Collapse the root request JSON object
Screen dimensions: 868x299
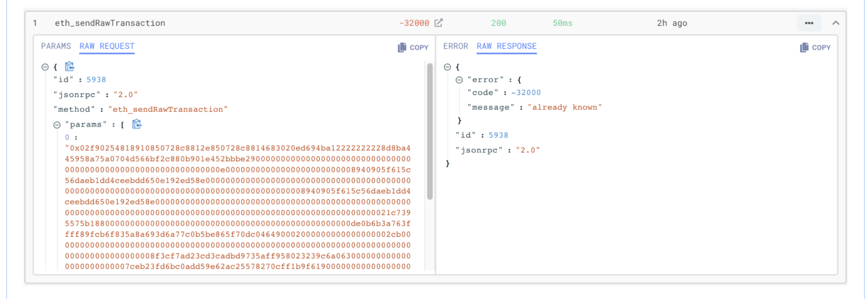pos(45,67)
